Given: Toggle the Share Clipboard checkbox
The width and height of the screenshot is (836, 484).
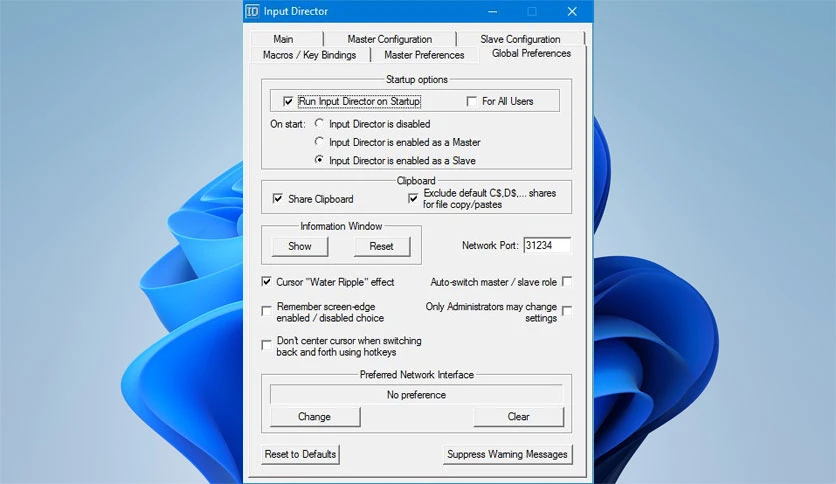Looking at the screenshot, I should click(x=278, y=199).
